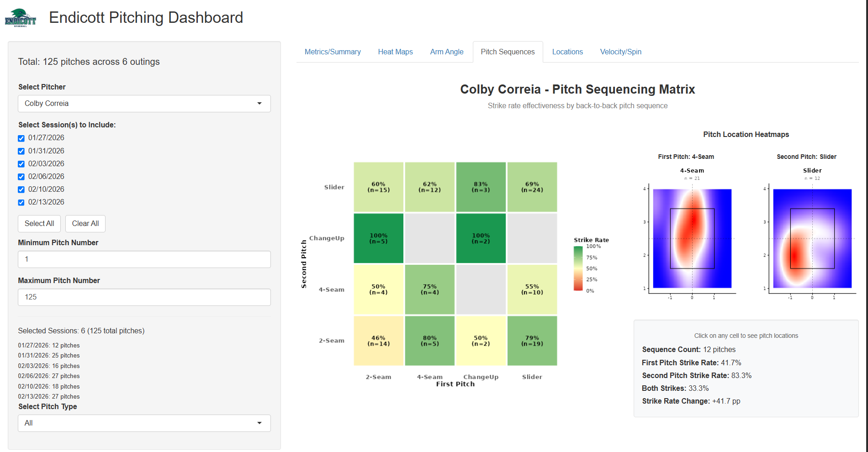Open the Colby Correia pitcher combo box
868x452 pixels.
click(x=144, y=104)
